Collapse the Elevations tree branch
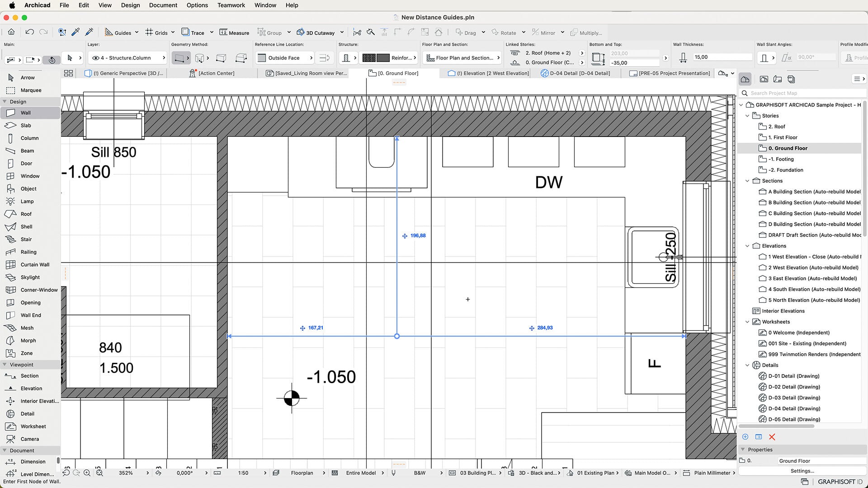This screenshot has width=868, height=488. 747,246
